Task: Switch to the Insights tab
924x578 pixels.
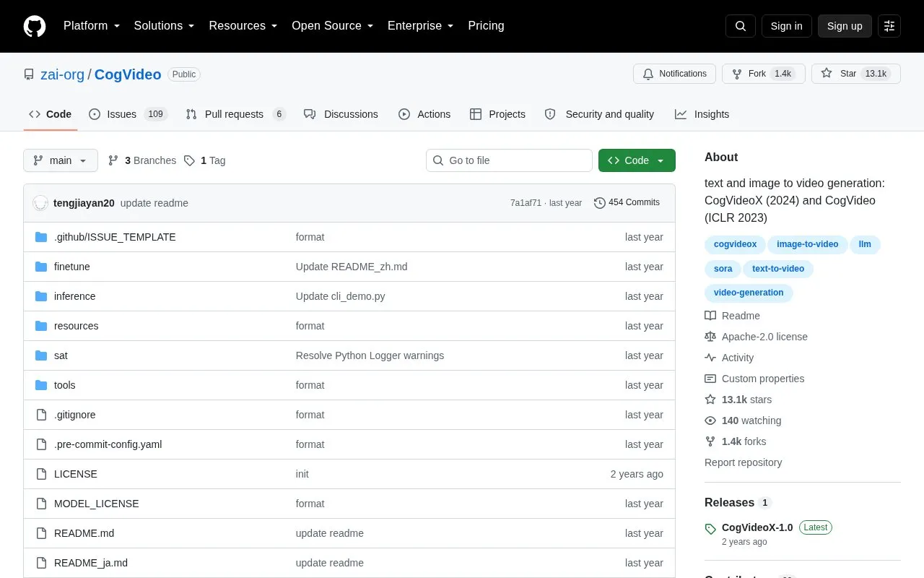Action: click(x=702, y=114)
